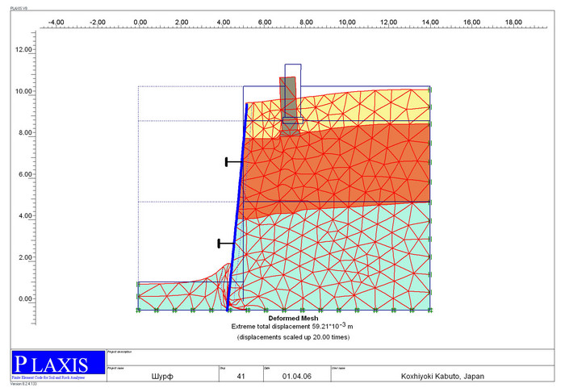Click the "PLAXIS V8" label at top-left

pos(19,8)
